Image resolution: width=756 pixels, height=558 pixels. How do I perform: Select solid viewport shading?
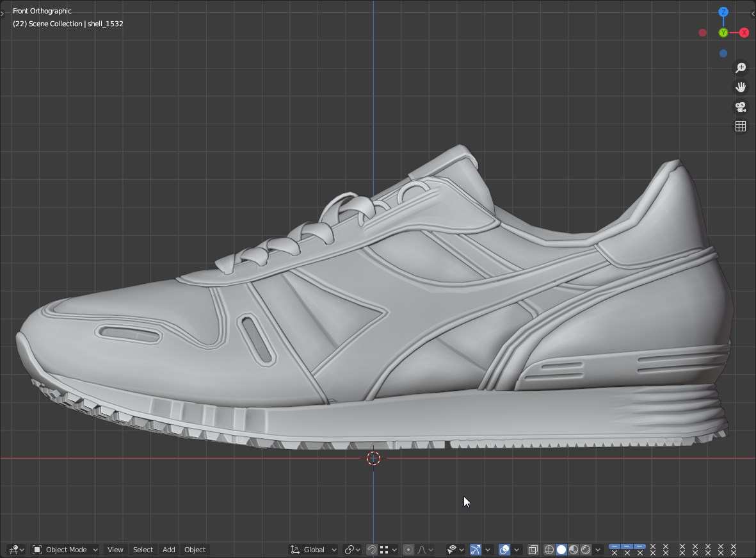tap(561, 550)
